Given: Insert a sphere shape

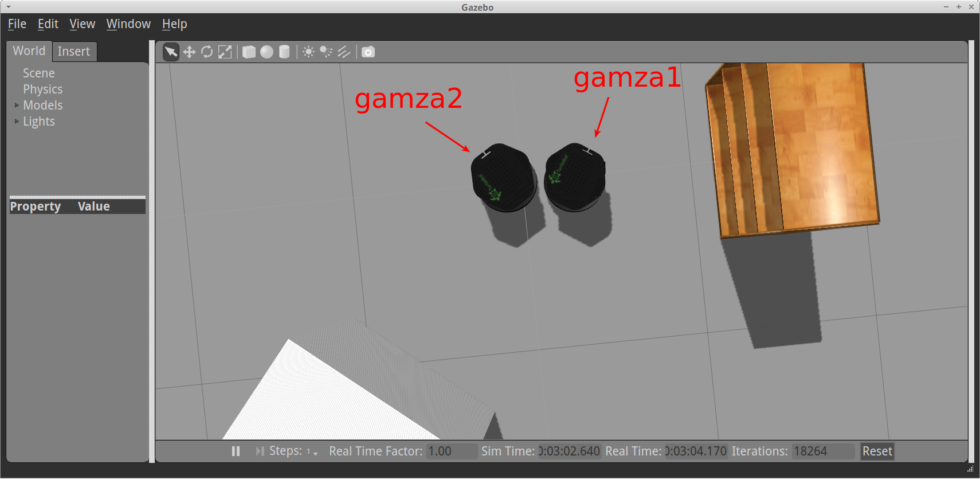Looking at the screenshot, I should point(266,52).
